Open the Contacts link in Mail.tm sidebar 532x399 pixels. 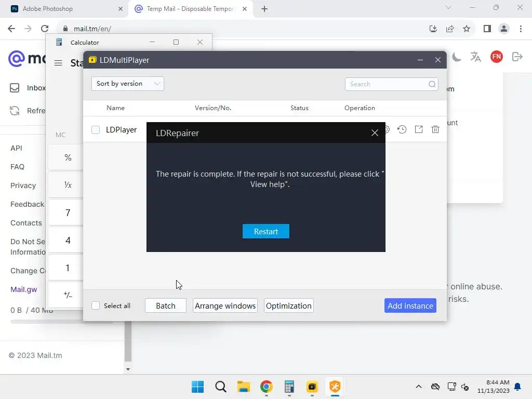tap(26, 223)
